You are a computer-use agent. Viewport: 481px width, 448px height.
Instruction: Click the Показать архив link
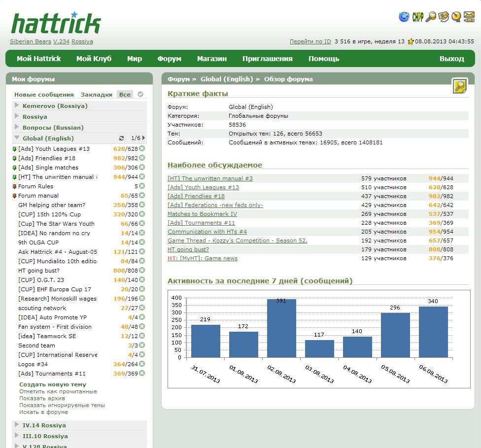tap(42, 398)
